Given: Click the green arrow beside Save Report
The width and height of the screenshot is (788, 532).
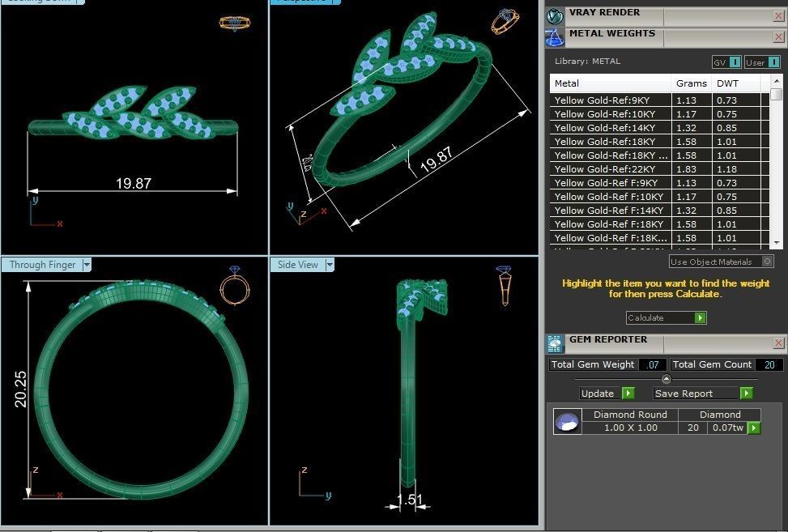Looking at the screenshot, I should tap(745, 393).
